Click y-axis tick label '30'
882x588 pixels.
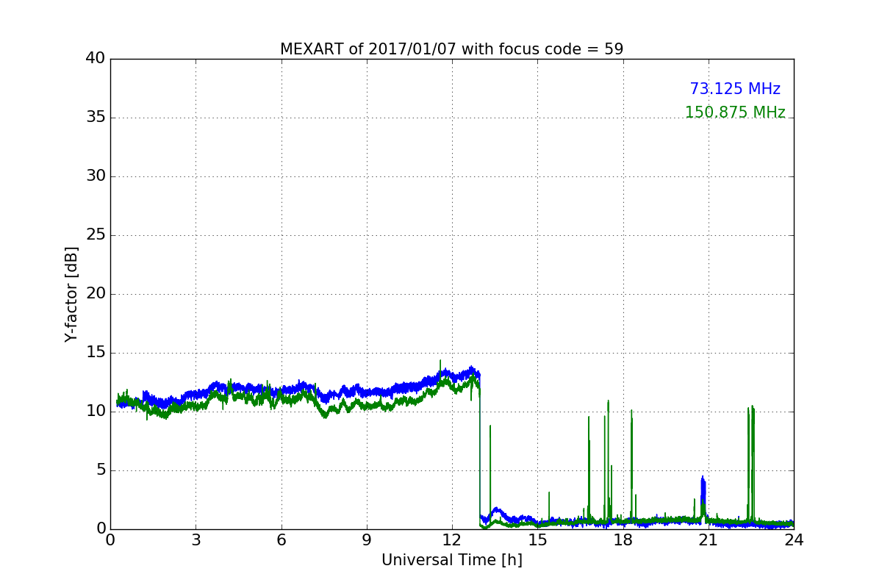(96, 176)
